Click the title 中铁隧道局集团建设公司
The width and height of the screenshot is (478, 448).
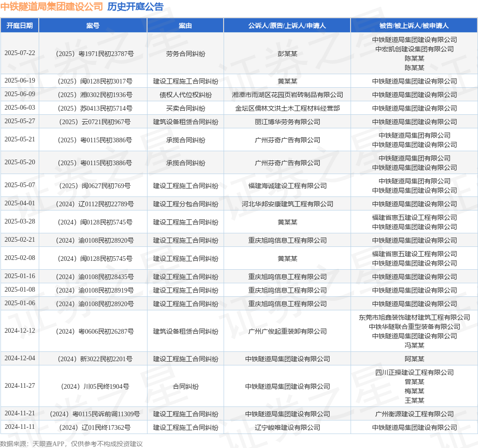pyautogui.click(x=51, y=7)
